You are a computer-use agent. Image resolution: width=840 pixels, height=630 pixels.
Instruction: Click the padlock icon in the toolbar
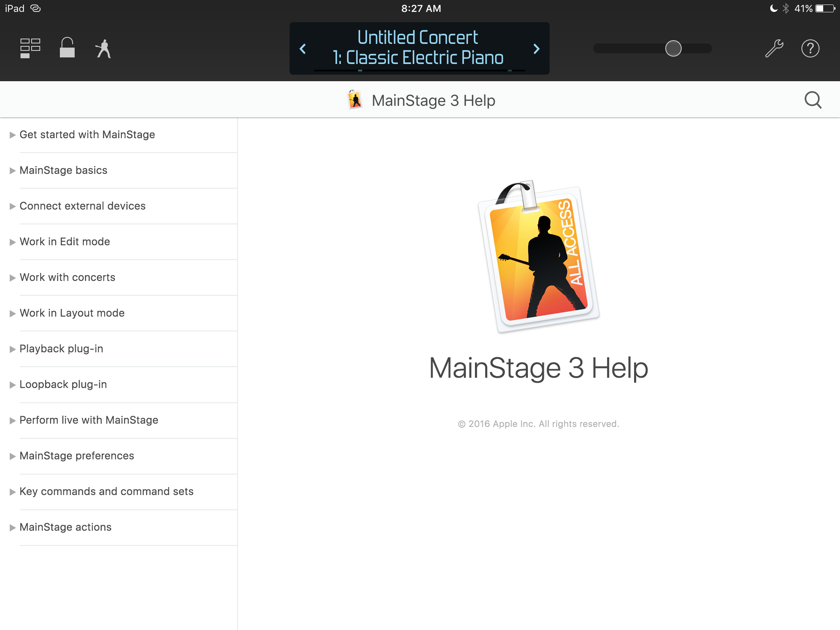[66, 48]
